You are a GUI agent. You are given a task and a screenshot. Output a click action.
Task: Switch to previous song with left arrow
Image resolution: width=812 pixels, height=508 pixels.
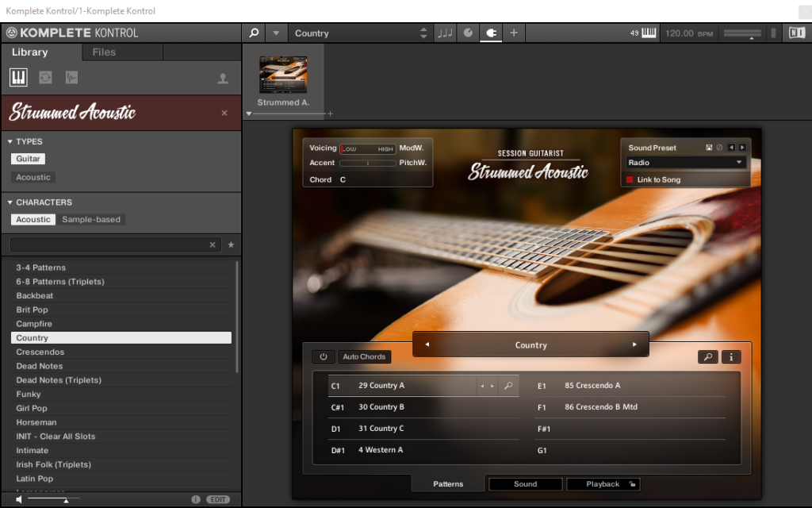tap(427, 344)
